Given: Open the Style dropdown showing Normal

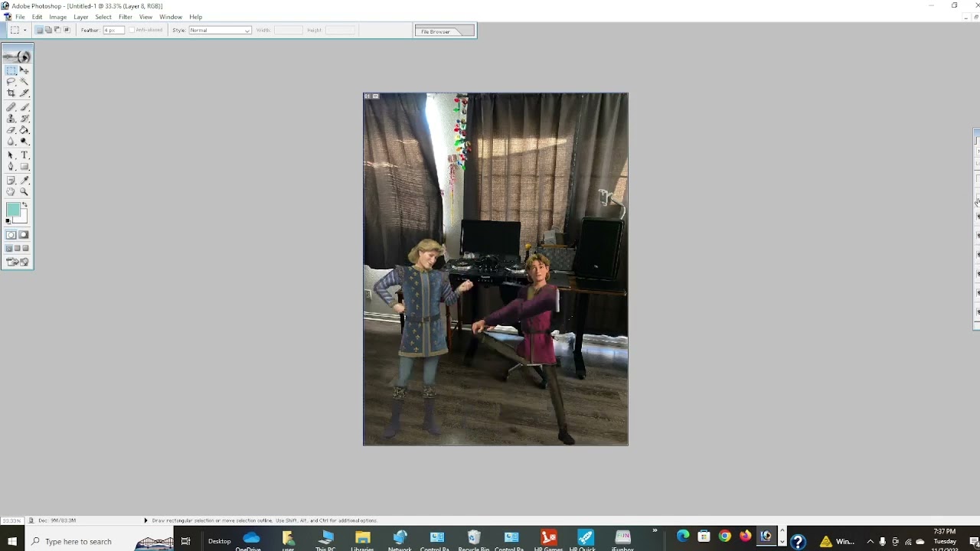Looking at the screenshot, I should [220, 30].
